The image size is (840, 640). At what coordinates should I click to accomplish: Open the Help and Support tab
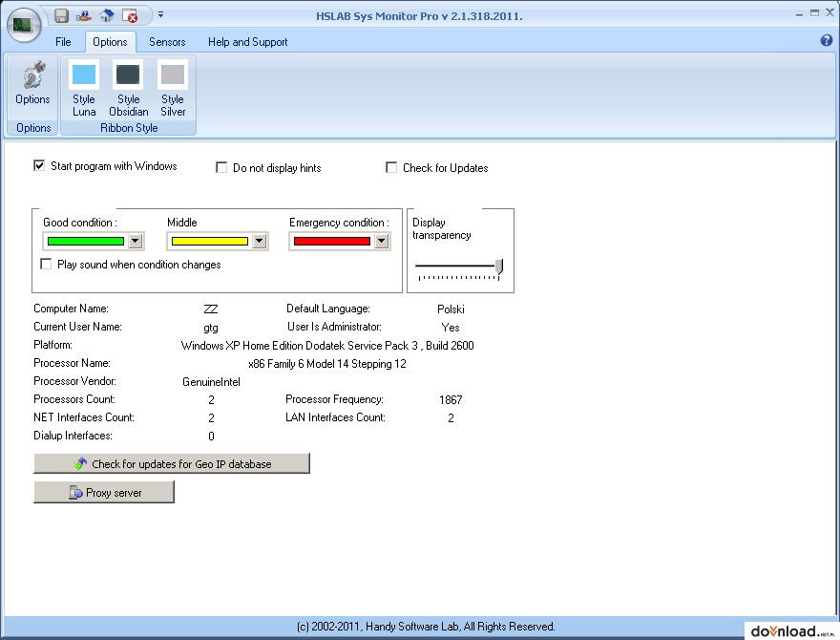click(247, 42)
